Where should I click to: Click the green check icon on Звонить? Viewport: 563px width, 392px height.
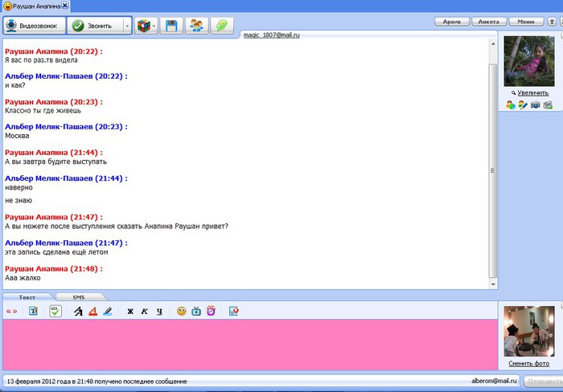coord(77,26)
